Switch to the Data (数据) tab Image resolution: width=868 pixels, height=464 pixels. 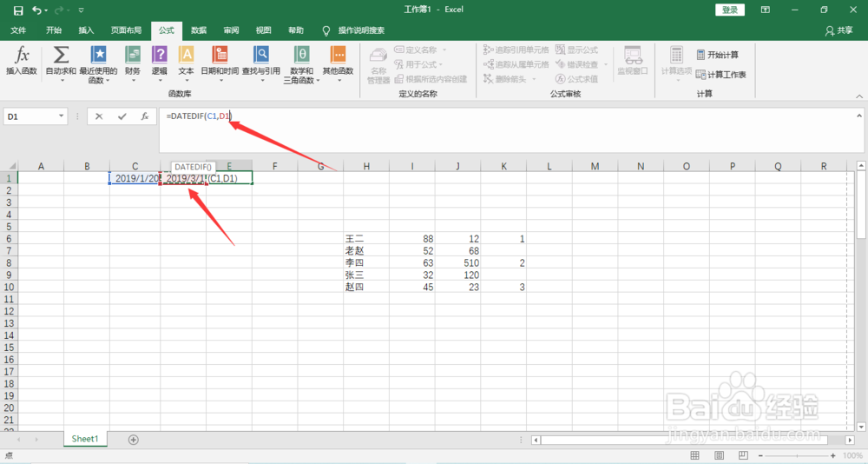(199, 30)
